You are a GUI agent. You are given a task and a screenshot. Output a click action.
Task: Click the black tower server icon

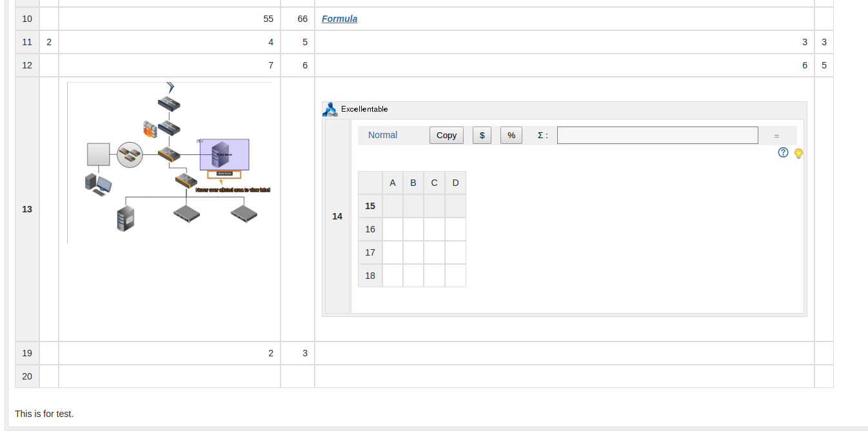125,219
